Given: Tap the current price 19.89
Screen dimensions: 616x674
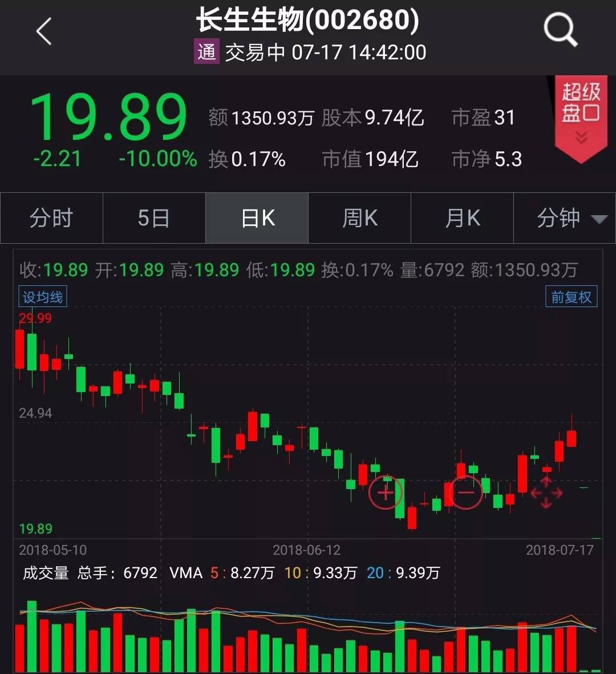Looking at the screenshot, I should (108, 118).
